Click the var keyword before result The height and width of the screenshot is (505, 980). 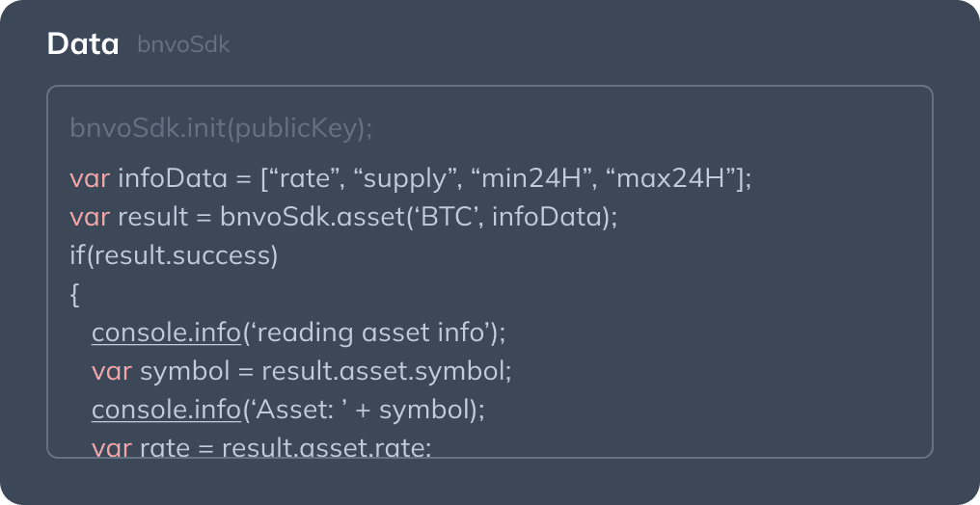(x=89, y=217)
